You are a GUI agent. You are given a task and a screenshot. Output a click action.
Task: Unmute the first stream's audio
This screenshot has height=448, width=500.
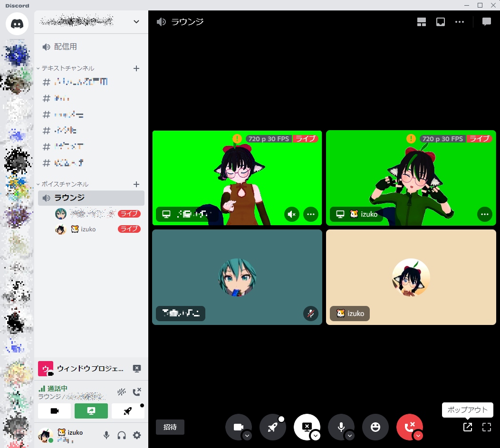[x=291, y=214]
